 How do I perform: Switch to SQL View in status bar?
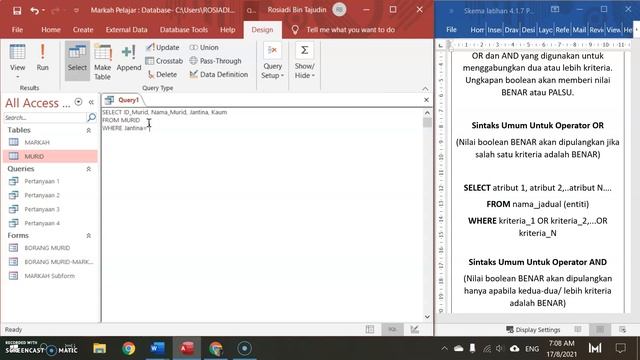392,329
